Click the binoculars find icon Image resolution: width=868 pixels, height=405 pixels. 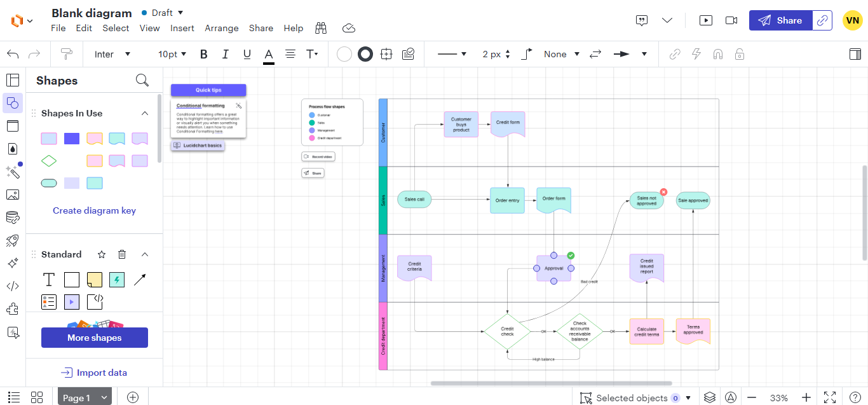pos(321,28)
